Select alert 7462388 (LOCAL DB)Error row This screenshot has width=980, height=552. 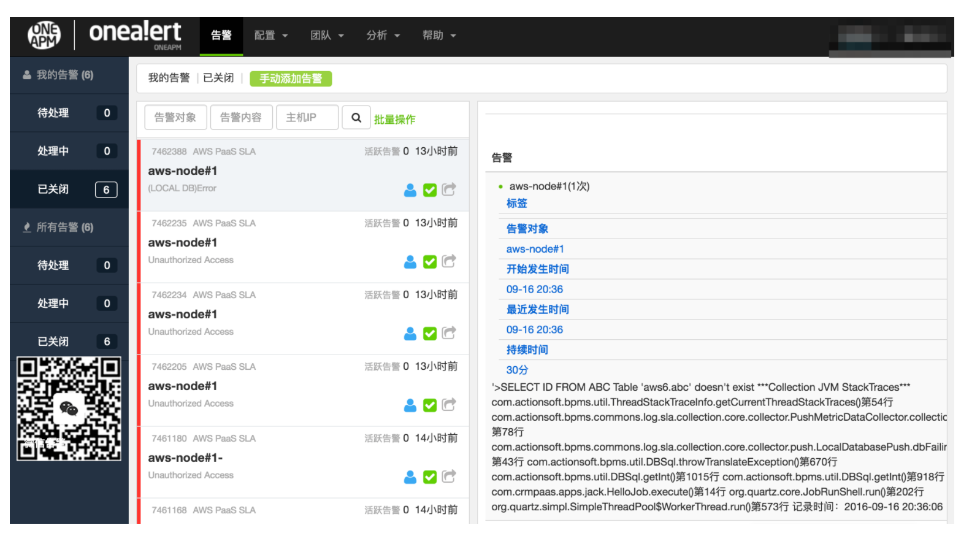[x=304, y=175]
